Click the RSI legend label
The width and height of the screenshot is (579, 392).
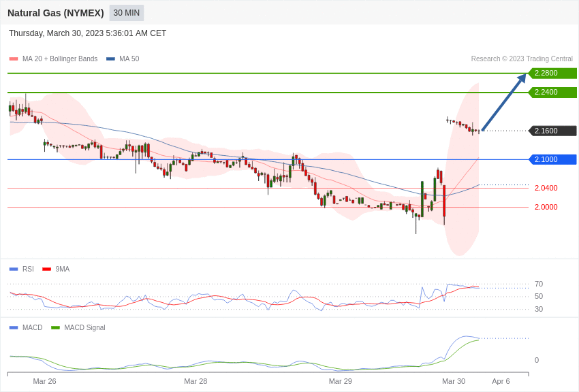tap(28, 269)
